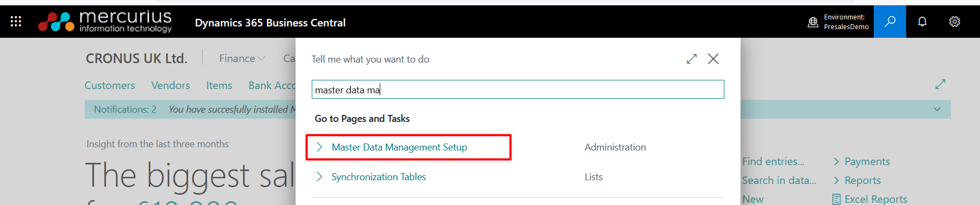Collapse the notifications bar chevron
The width and height of the screenshot is (980, 205).
pyautogui.click(x=937, y=109)
